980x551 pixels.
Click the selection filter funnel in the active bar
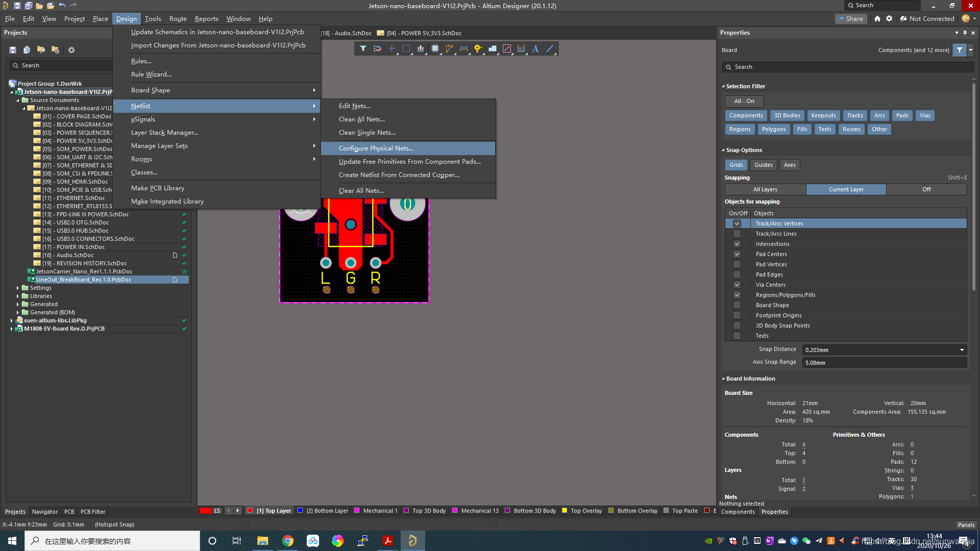coord(363,49)
